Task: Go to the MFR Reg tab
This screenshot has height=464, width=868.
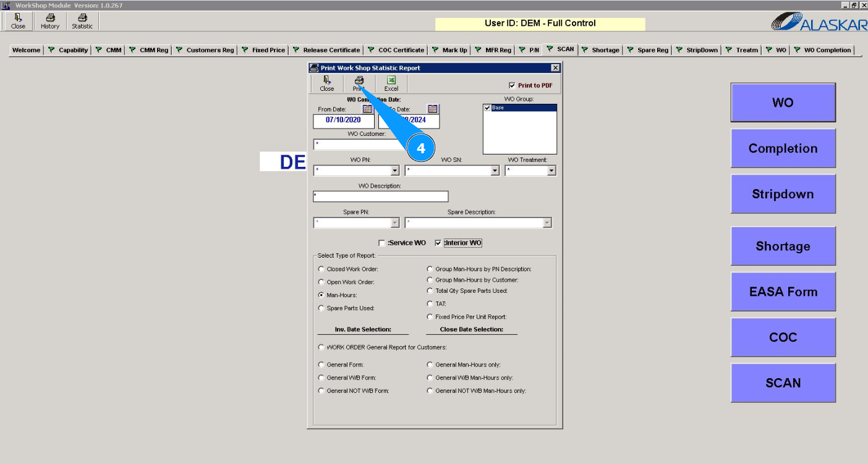Action: 493,50
